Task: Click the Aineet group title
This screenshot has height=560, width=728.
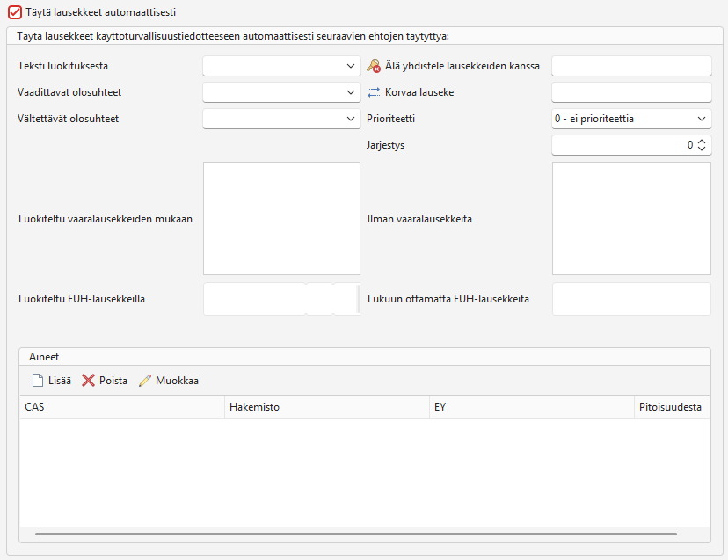Action: click(x=44, y=357)
